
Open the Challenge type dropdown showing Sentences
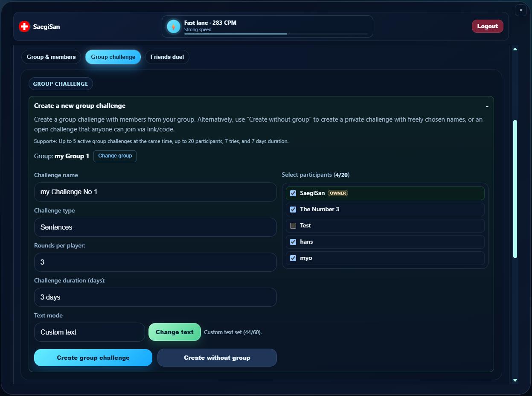[155, 227]
